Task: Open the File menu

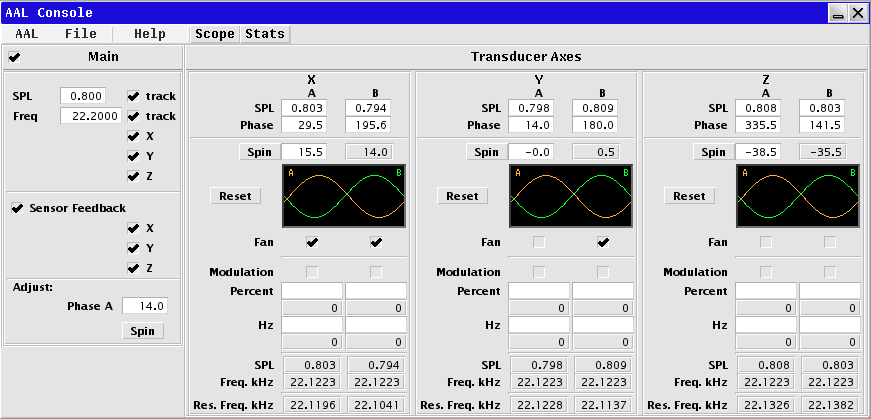Action: pos(81,34)
